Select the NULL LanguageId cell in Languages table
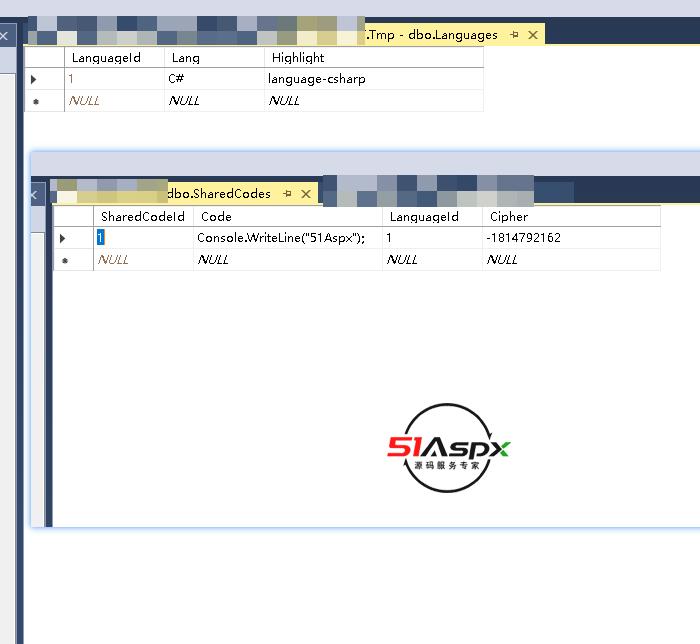Screen dimensions: 700x644 click(x=114, y=101)
